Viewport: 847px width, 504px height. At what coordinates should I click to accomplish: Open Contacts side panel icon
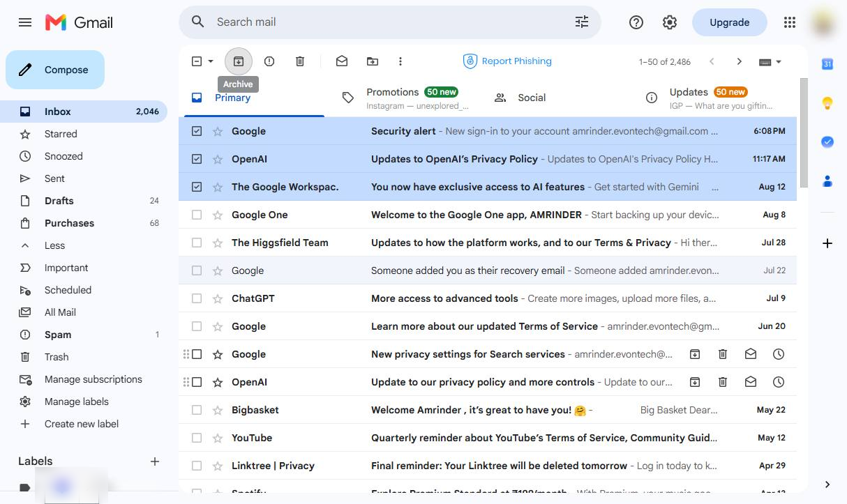click(x=827, y=181)
